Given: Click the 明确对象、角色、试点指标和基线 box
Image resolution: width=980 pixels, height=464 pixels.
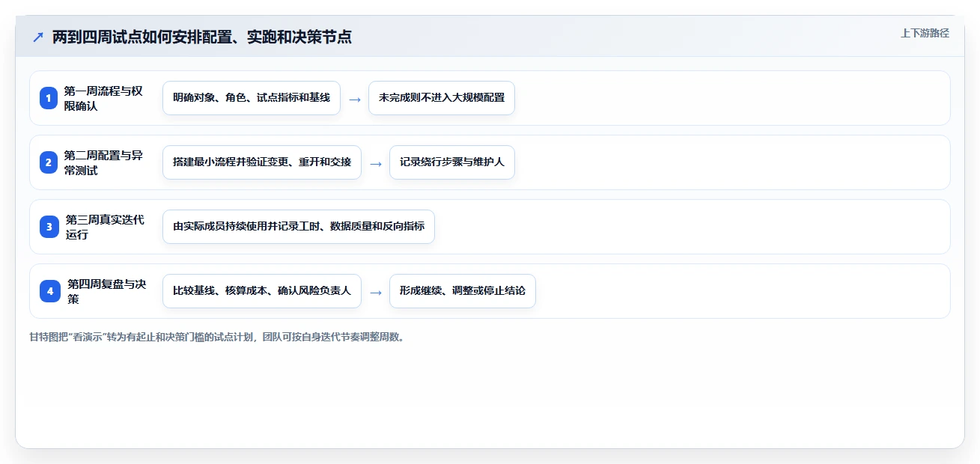Looking at the screenshot, I should pyautogui.click(x=252, y=98).
